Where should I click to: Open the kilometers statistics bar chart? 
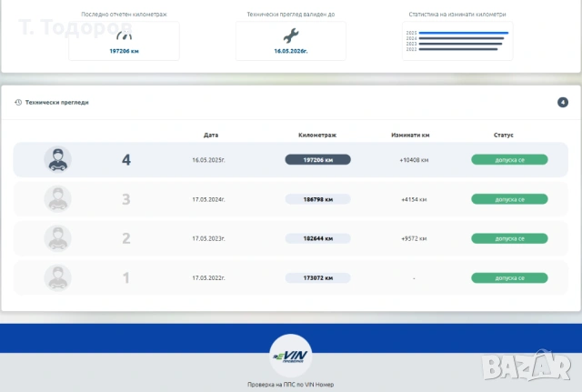click(456, 41)
